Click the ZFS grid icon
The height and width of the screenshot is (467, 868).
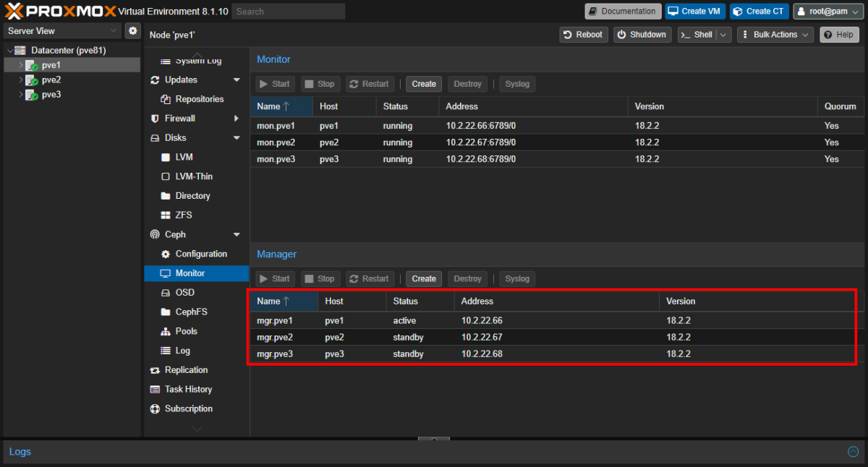click(x=166, y=215)
